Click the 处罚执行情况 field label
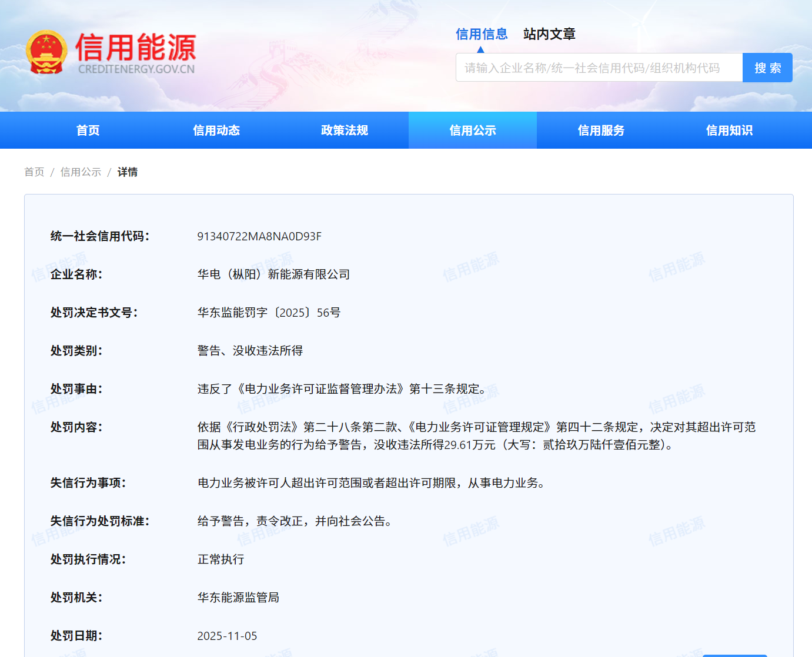The image size is (812, 657). click(x=88, y=559)
